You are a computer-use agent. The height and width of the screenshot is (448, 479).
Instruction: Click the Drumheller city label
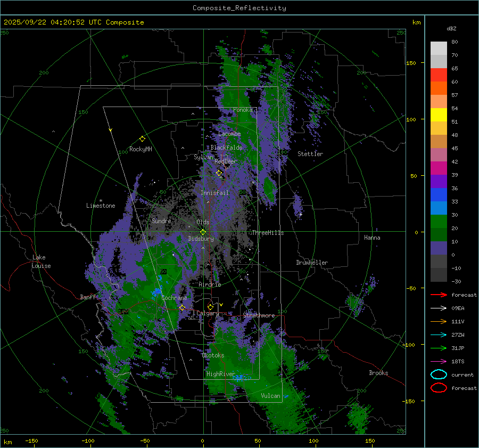(x=312, y=263)
